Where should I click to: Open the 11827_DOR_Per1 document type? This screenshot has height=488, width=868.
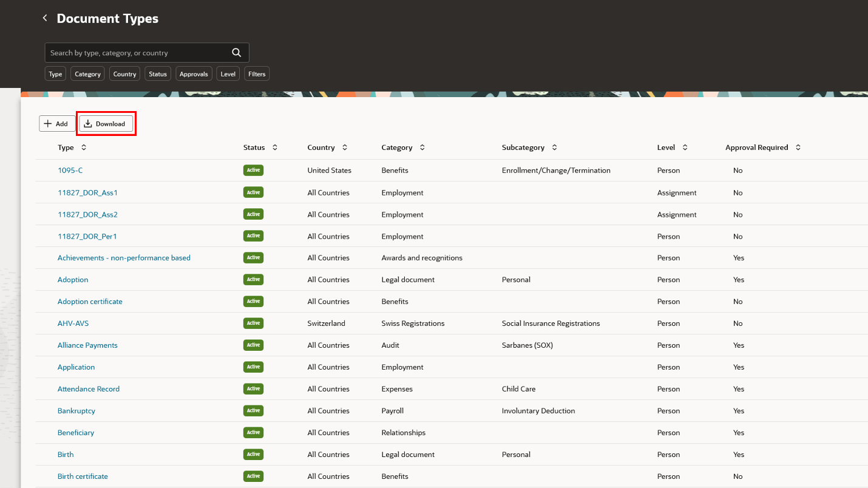[87, 236]
